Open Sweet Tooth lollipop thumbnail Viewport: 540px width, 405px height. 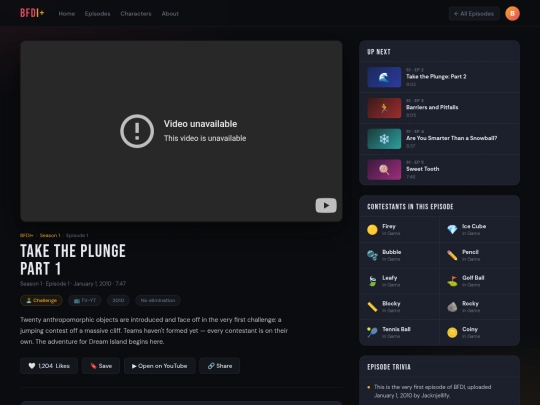tap(384, 169)
